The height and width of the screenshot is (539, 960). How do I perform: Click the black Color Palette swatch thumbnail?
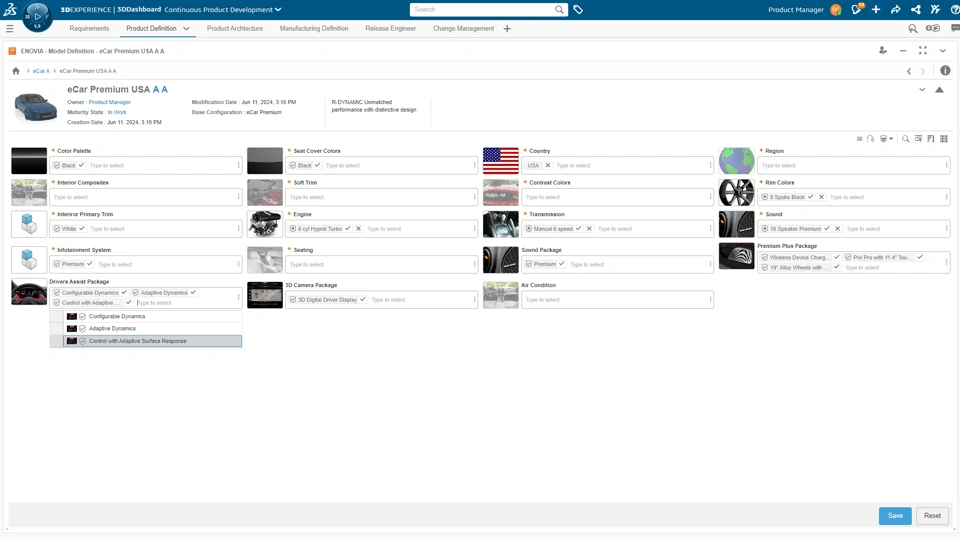click(29, 160)
